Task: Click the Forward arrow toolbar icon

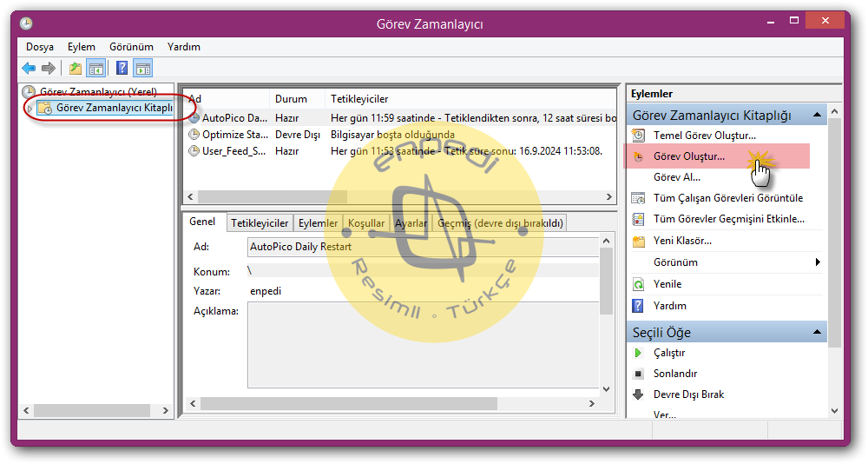Action: pos(49,68)
